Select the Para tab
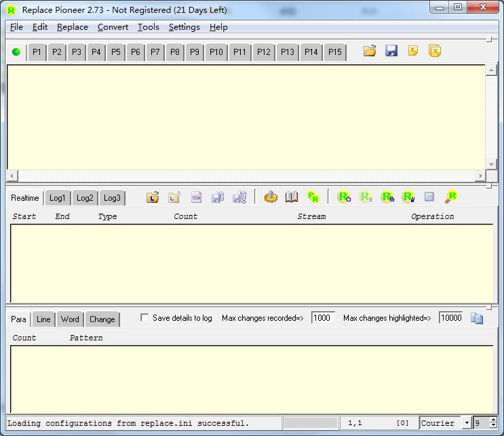Image resolution: width=504 pixels, height=436 pixels. (x=18, y=319)
